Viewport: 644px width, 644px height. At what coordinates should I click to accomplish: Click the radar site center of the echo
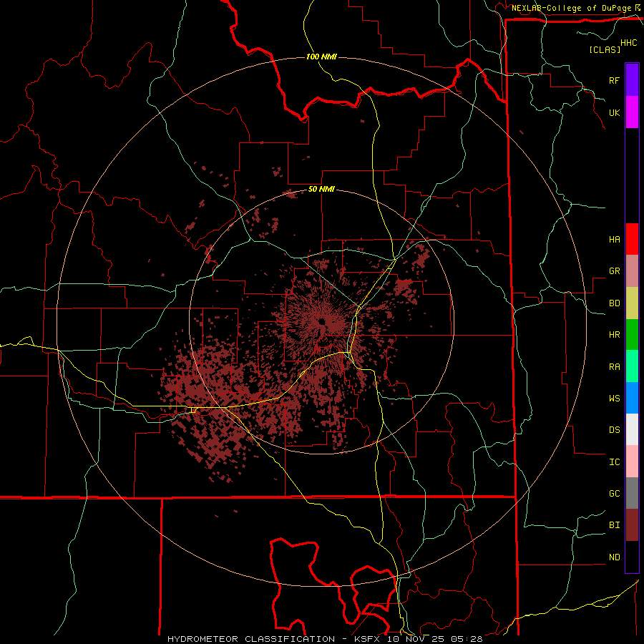click(321, 321)
